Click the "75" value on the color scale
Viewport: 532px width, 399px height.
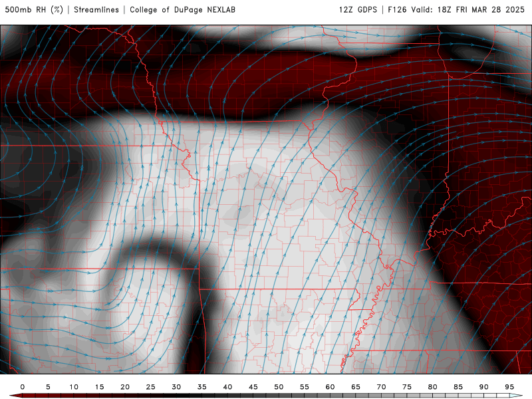click(407, 387)
